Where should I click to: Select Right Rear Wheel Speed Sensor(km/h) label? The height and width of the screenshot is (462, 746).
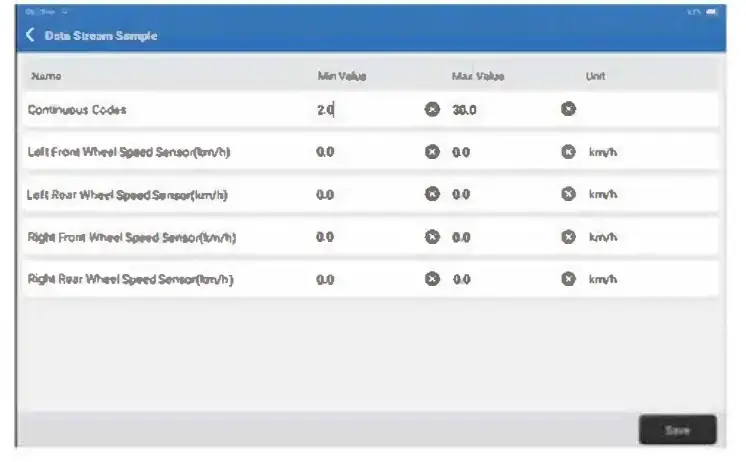(x=130, y=279)
